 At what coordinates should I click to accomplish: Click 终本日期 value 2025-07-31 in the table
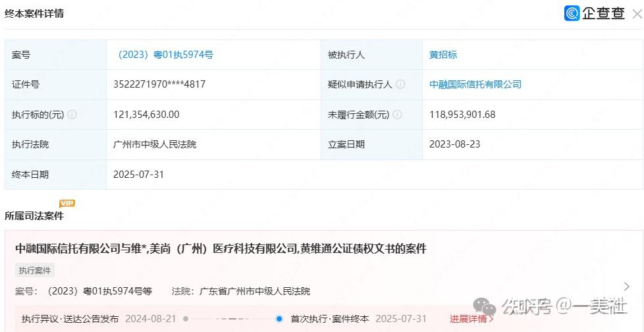coord(138,175)
